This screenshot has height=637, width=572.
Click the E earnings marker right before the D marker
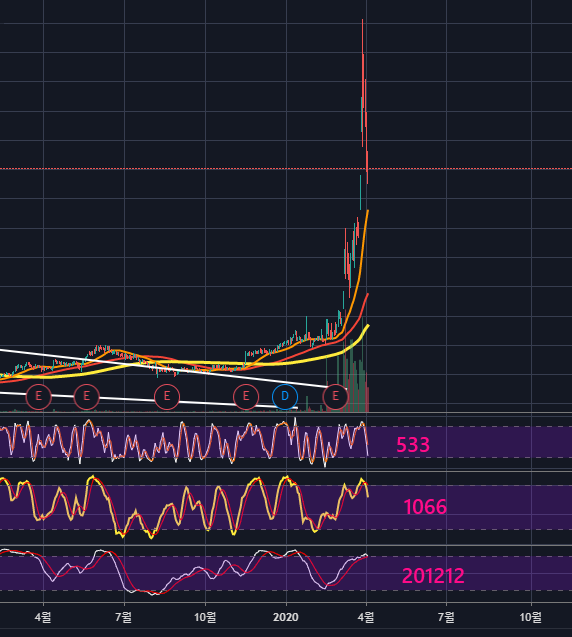pos(246,396)
